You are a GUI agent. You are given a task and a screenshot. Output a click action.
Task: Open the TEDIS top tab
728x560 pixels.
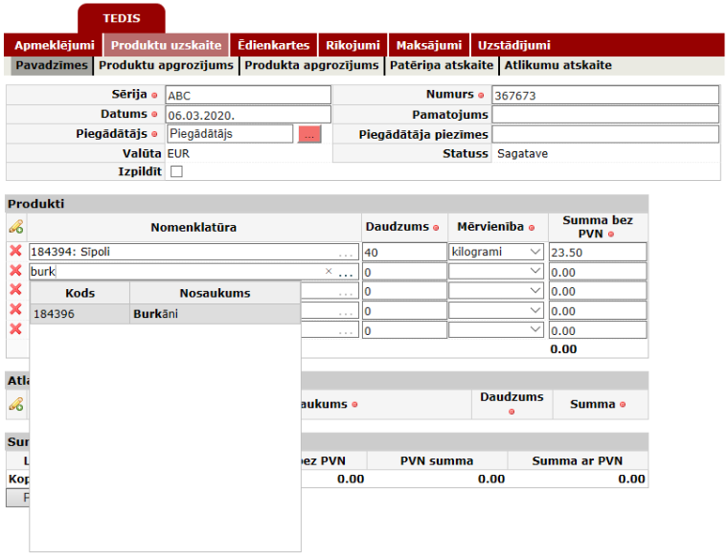[x=122, y=18]
